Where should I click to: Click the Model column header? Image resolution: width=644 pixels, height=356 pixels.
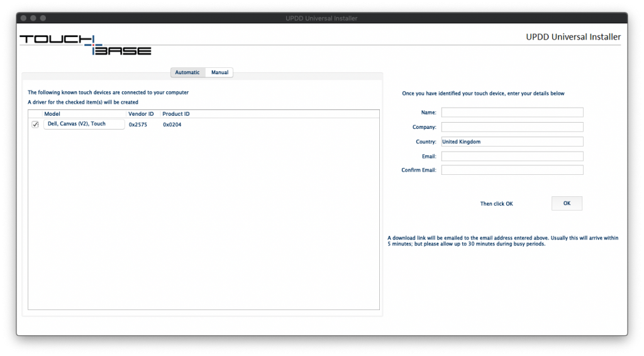click(x=52, y=114)
